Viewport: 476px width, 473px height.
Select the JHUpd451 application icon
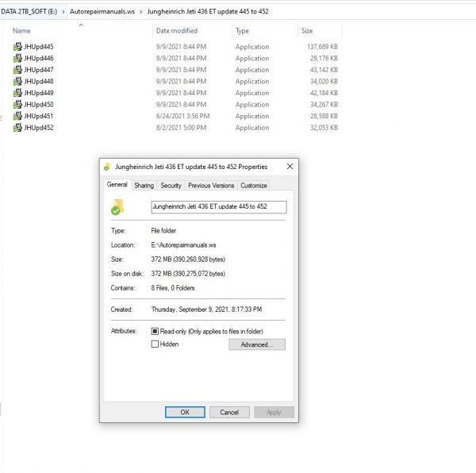pyautogui.click(x=17, y=116)
